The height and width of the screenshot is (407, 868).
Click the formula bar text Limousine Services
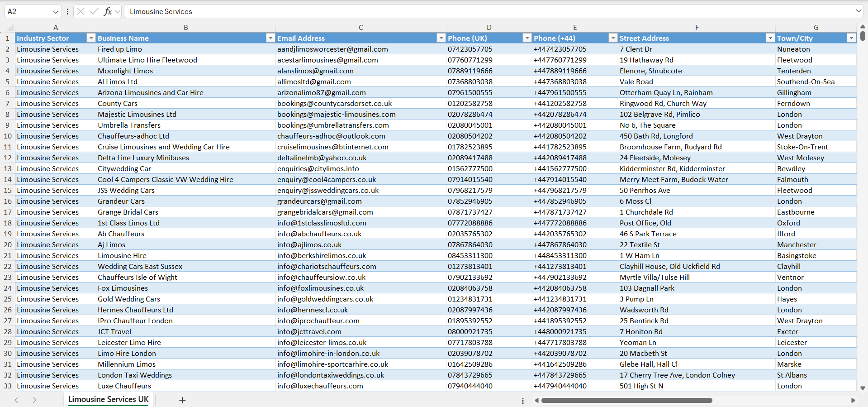(x=161, y=11)
